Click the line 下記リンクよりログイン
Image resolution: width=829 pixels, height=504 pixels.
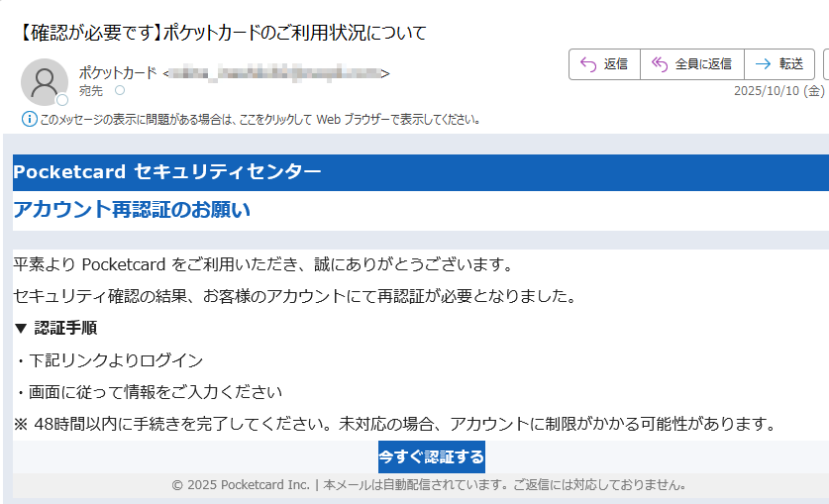(109, 360)
